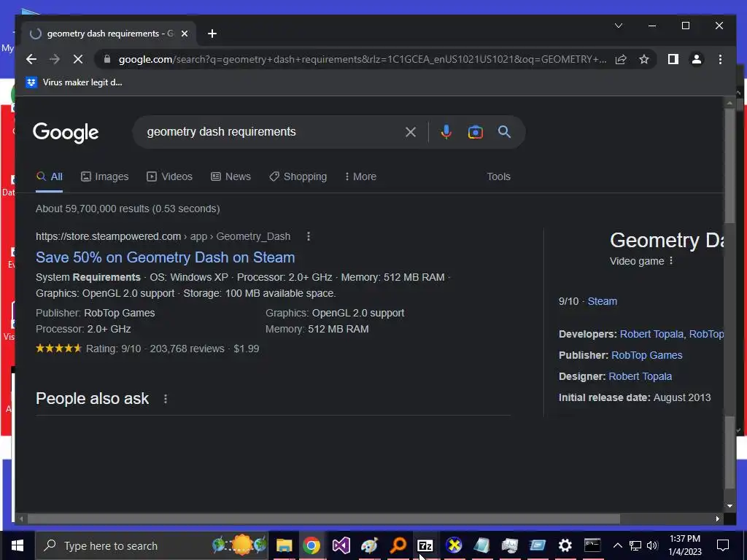
Task: Open the system monitor taskbar app
Action: tap(509, 545)
